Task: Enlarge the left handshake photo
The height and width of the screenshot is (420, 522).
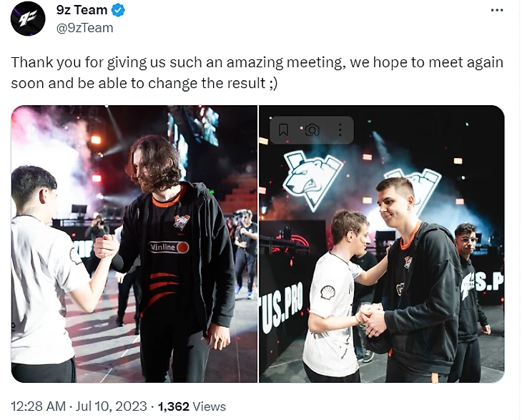Action: click(134, 243)
